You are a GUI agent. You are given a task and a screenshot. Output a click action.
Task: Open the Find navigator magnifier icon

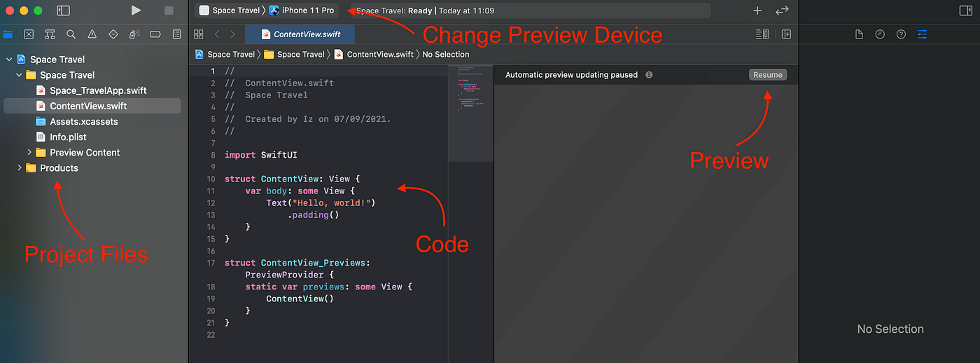71,34
